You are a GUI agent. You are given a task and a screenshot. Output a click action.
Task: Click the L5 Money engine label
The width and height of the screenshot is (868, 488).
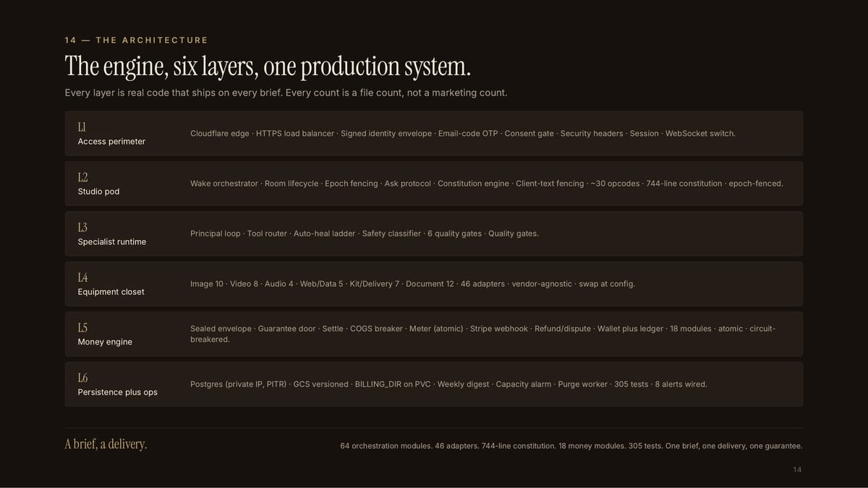click(x=105, y=334)
